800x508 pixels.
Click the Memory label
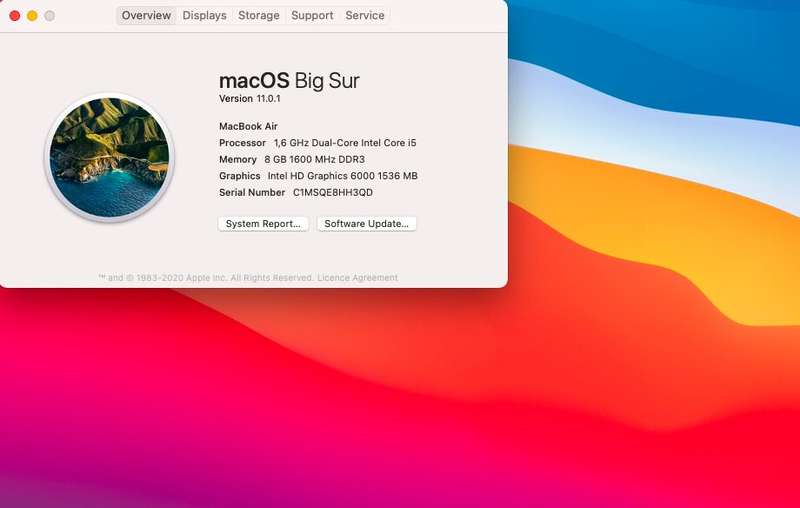(238, 159)
